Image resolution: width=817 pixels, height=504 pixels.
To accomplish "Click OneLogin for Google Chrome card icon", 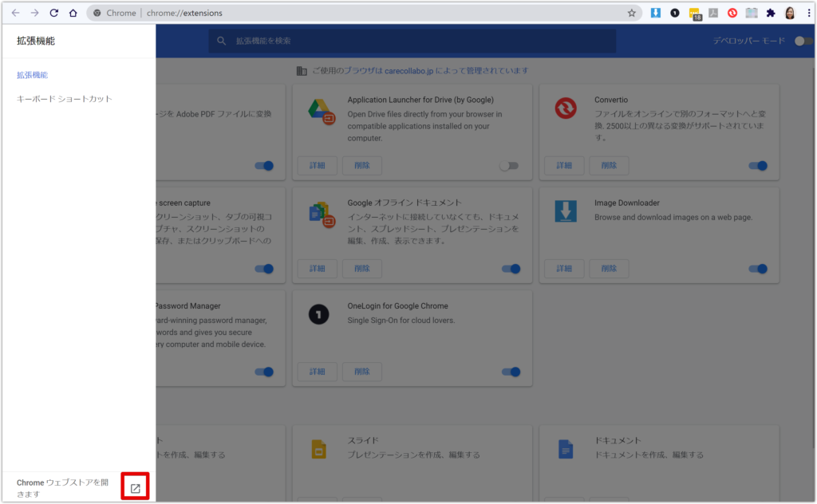I will pos(319,314).
